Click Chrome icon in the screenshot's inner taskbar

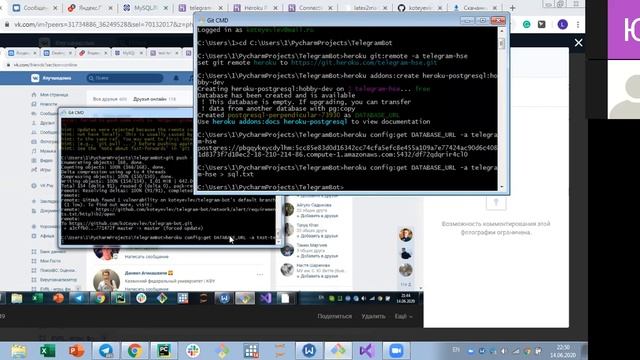pos(100,298)
